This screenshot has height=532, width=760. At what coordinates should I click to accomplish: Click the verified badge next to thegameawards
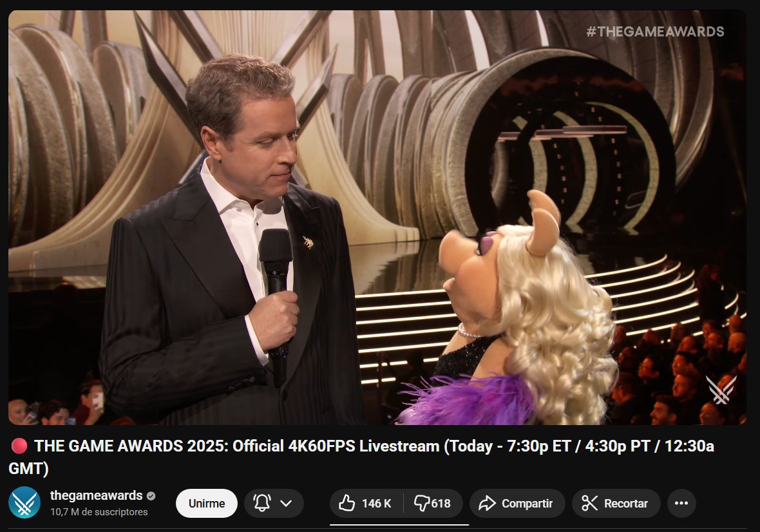point(151,496)
